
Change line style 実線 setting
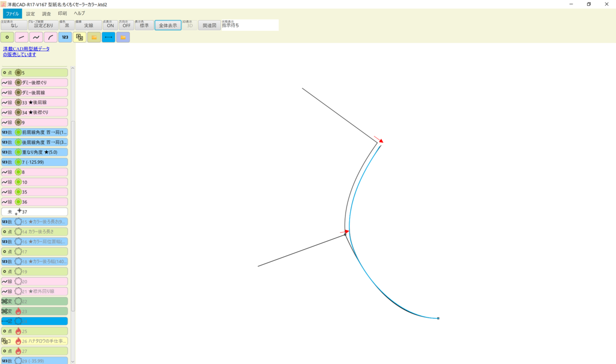tap(88, 25)
